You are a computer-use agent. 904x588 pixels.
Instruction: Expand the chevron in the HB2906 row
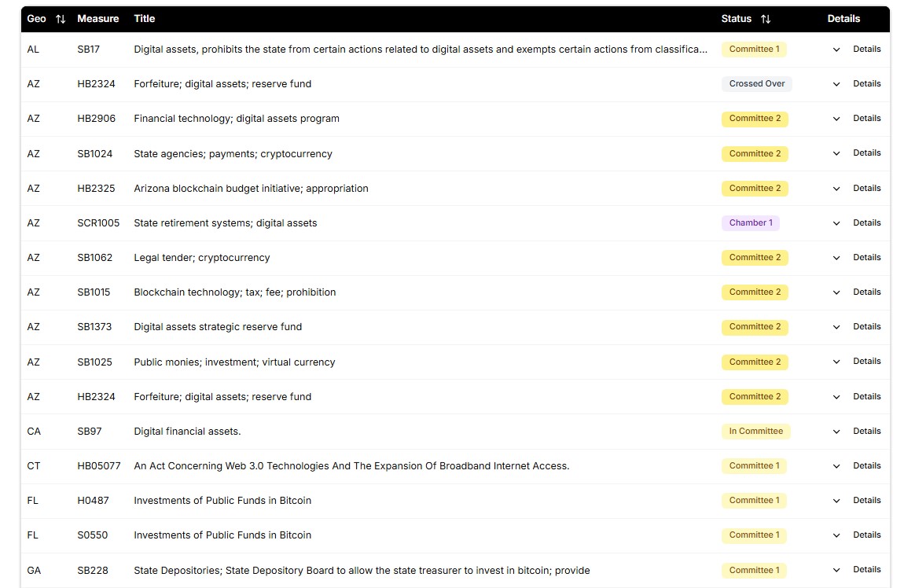coord(836,119)
